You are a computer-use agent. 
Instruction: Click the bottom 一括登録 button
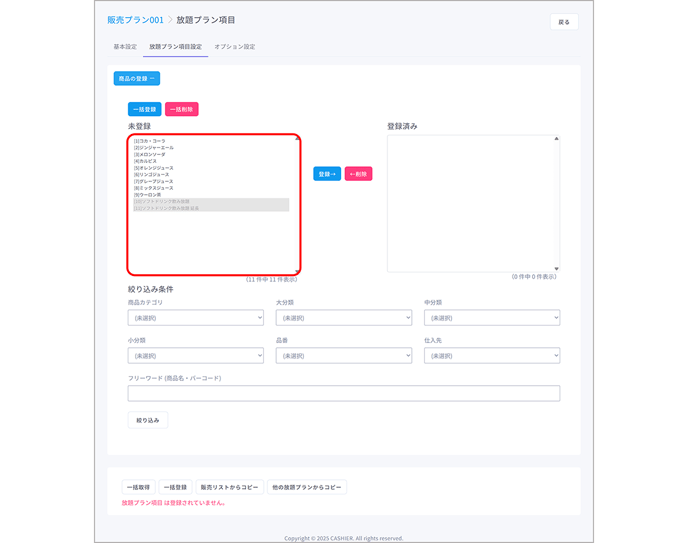click(176, 487)
